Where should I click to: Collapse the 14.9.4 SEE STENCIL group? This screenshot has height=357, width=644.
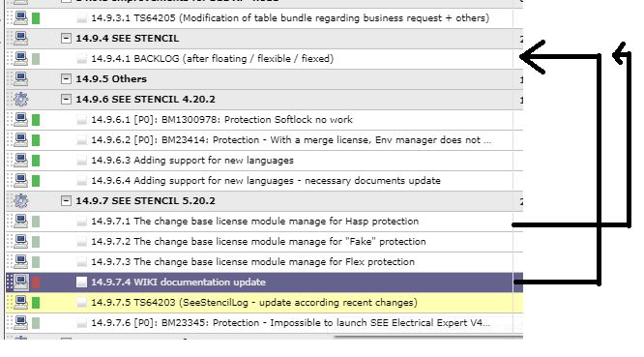tap(66, 39)
